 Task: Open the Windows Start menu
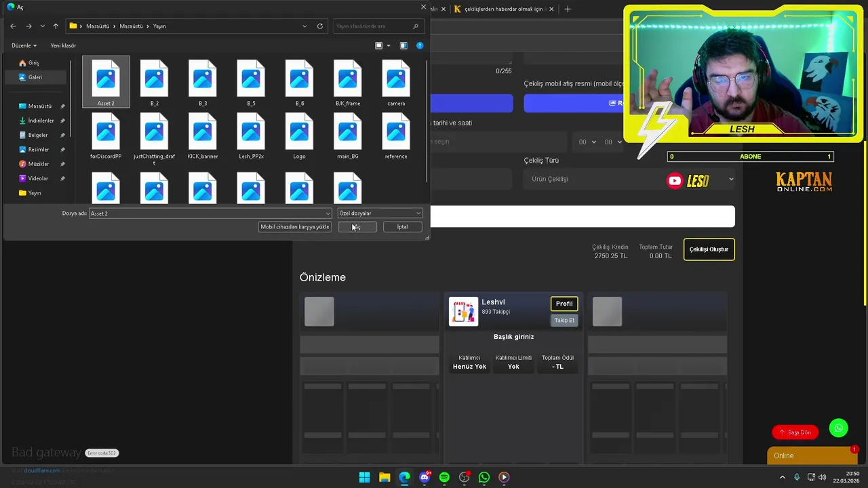364,477
